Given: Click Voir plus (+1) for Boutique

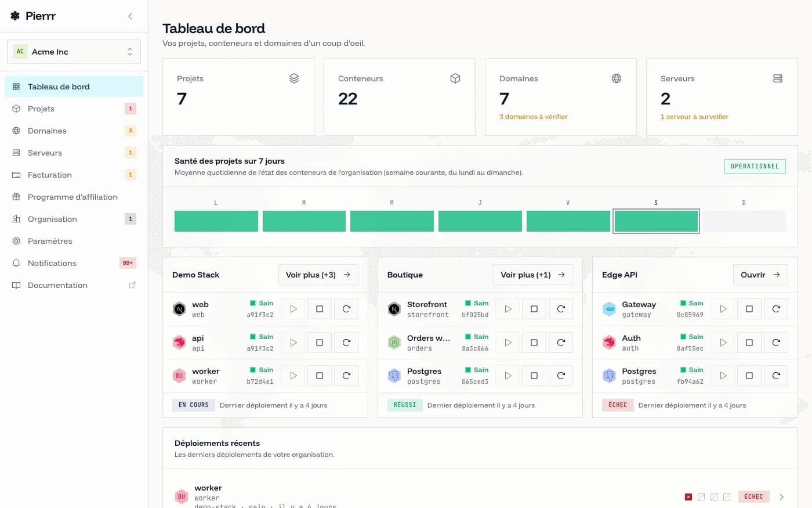Looking at the screenshot, I should point(532,275).
